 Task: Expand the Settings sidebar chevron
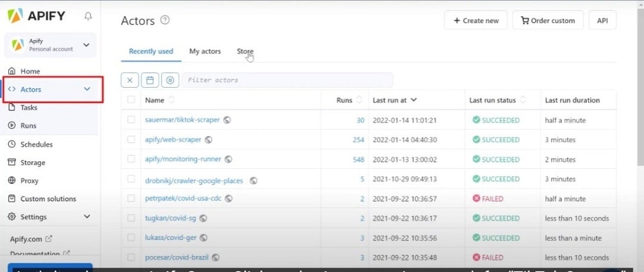[x=87, y=217]
